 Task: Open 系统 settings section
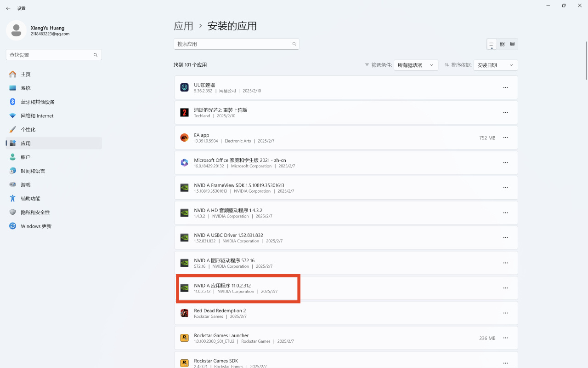tap(54, 88)
